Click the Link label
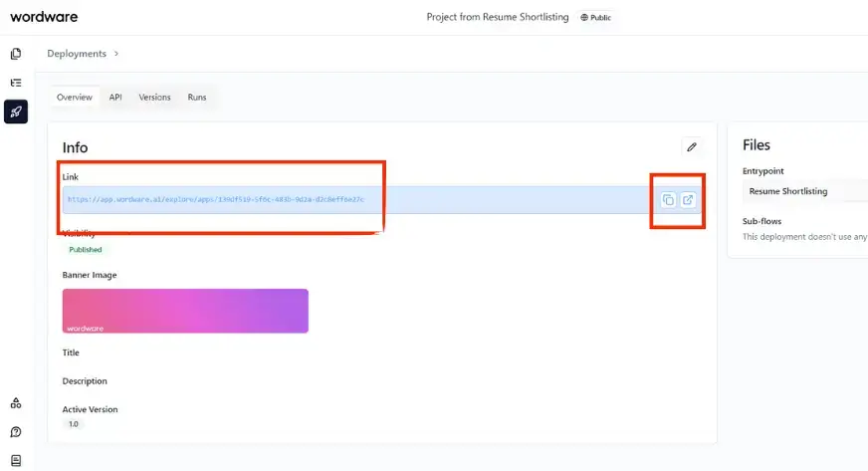868x471 pixels. point(71,177)
